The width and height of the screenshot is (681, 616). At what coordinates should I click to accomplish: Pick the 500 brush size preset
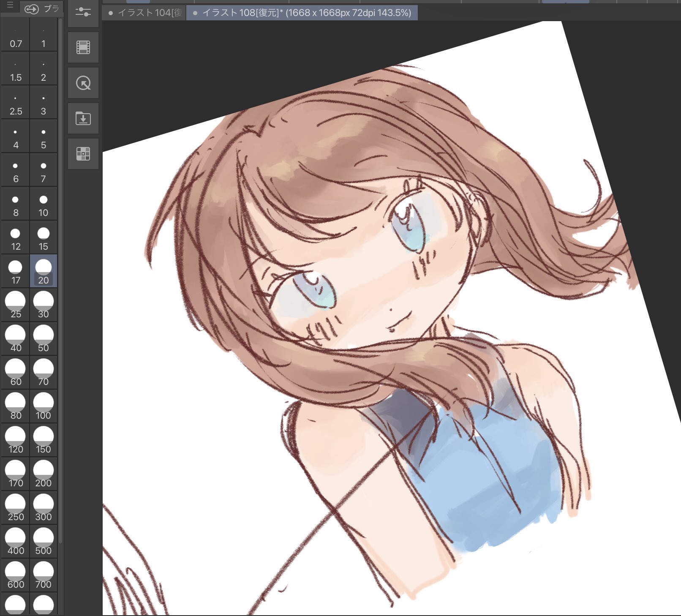pyautogui.click(x=43, y=542)
